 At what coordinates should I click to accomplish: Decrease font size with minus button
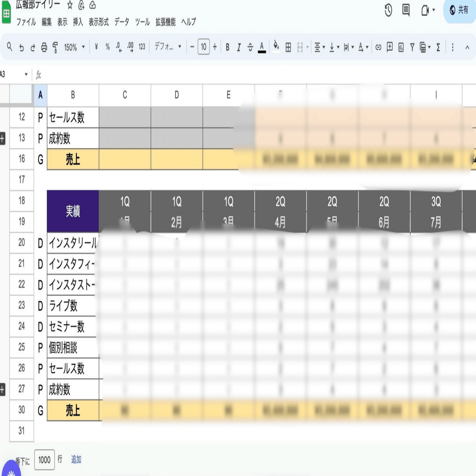point(192,47)
